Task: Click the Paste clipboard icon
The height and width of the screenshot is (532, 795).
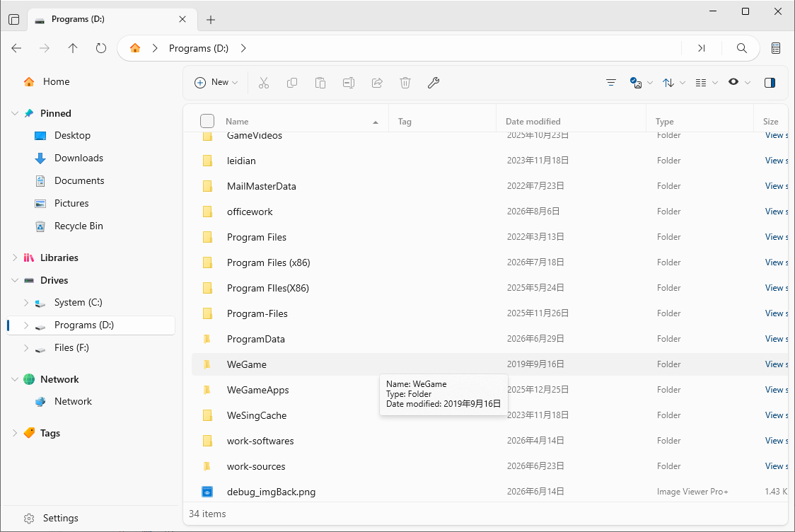Action: click(x=320, y=83)
